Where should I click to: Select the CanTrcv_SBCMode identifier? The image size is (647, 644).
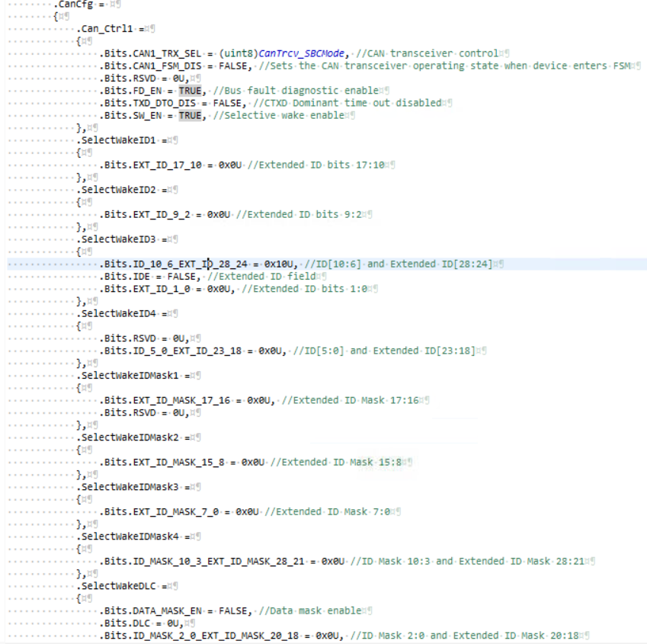point(301,53)
